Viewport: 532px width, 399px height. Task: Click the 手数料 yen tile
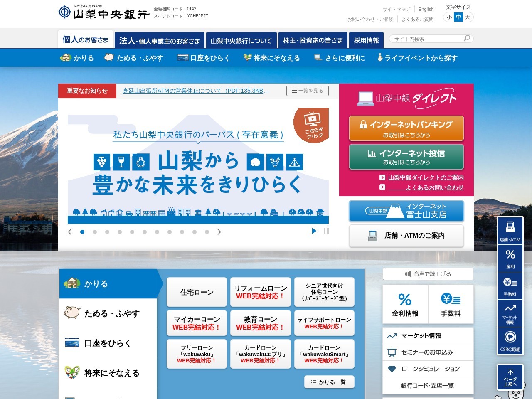[451, 304]
